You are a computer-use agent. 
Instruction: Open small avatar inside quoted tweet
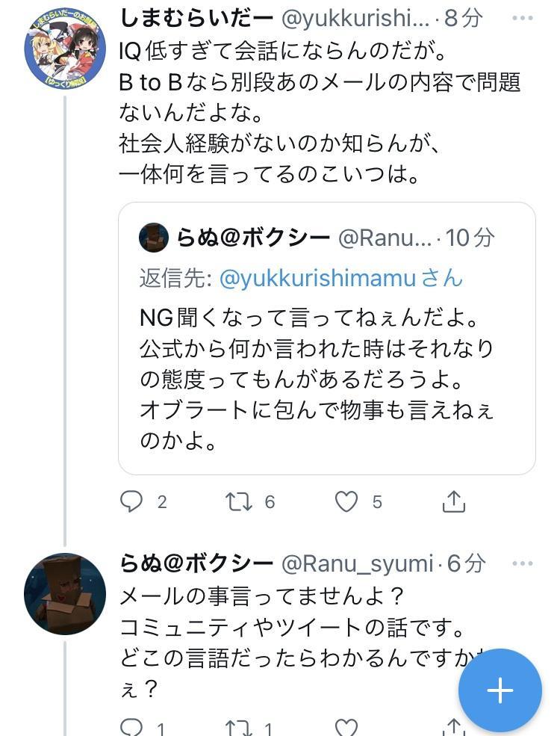[x=154, y=238]
